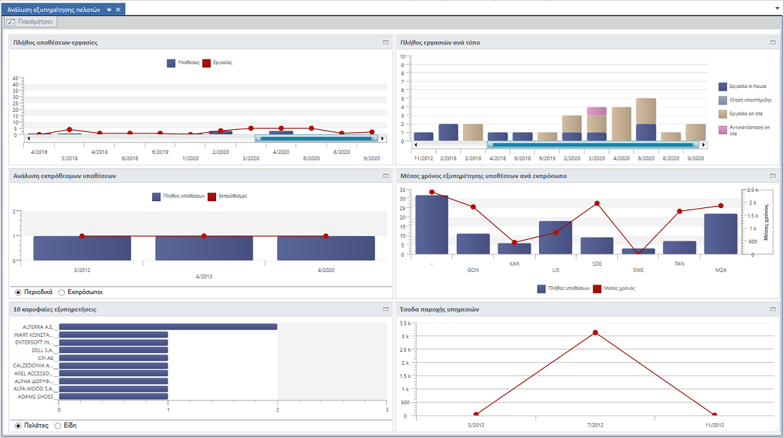
Task: Click the MZA bar in representative chart
Action: pos(720,234)
